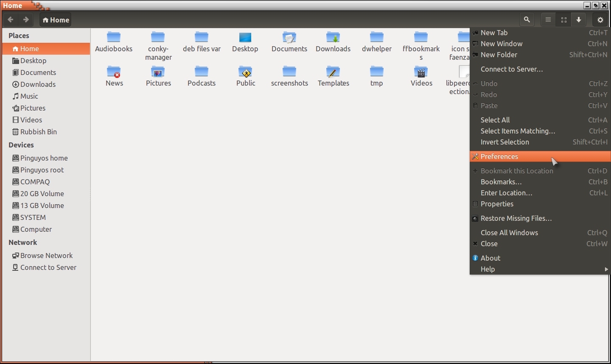Select Preferences from the menu
This screenshot has width=611, height=364.
[x=499, y=156]
